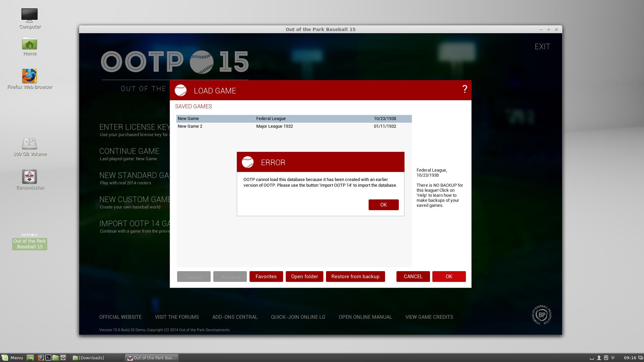
Task: Dismiss the error dialog with OK
Action: point(383,205)
